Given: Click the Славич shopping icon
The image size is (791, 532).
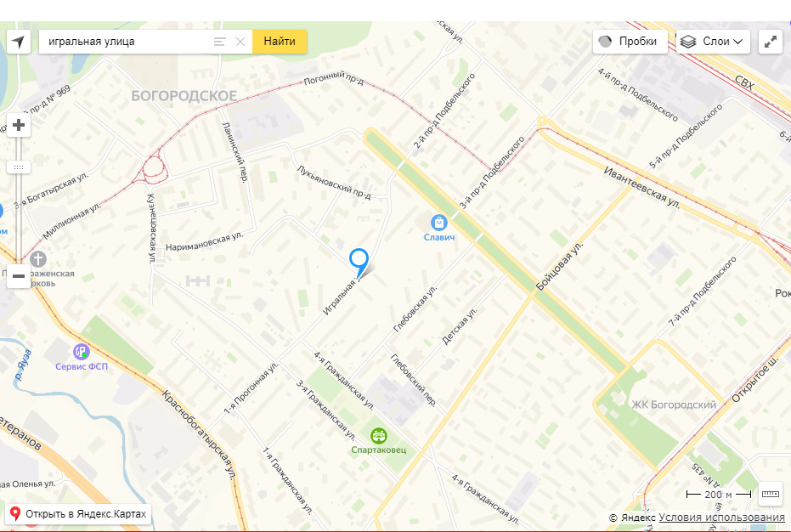Looking at the screenshot, I should coord(439,223).
